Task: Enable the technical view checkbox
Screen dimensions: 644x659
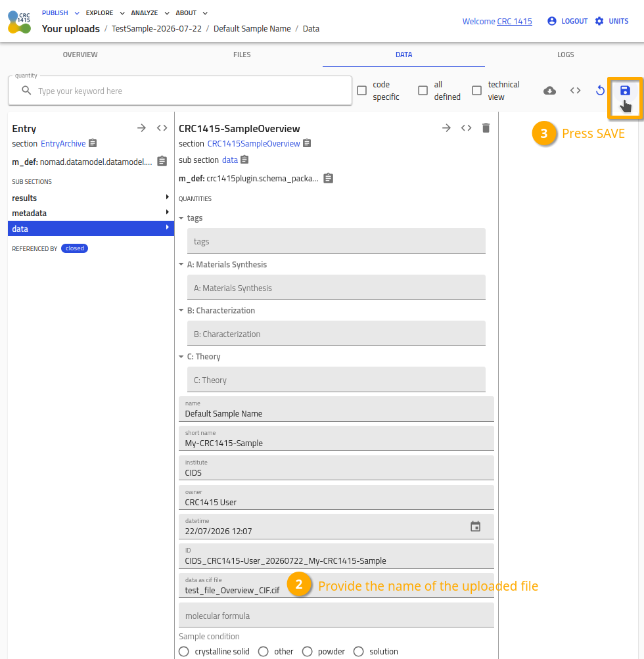Action: pyautogui.click(x=476, y=91)
